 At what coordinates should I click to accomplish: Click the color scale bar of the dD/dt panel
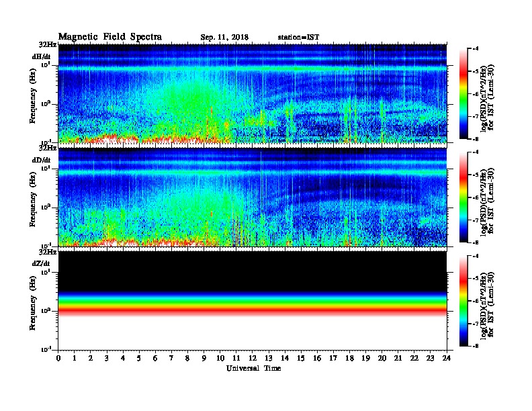click(x=463, y=197)
